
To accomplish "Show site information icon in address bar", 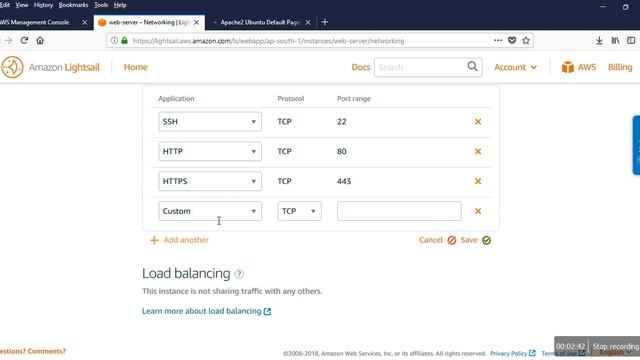I will point(114,40).
